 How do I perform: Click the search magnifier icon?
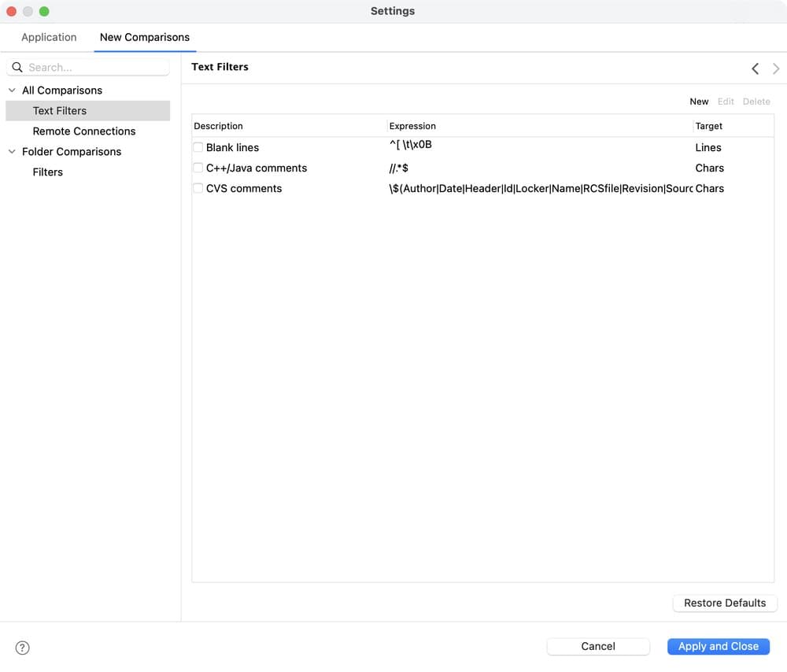tap(17, 67)
